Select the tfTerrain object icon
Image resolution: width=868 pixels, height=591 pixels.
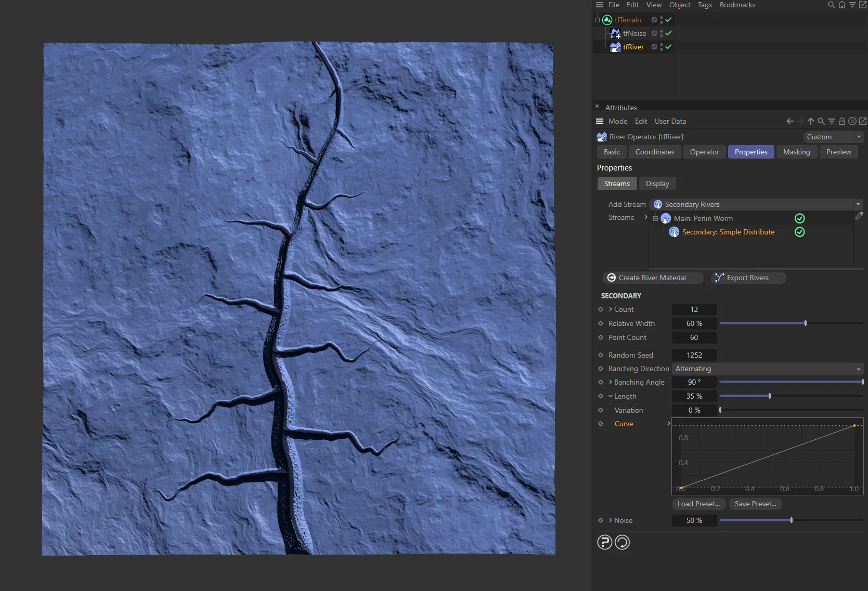pos(607,20)
